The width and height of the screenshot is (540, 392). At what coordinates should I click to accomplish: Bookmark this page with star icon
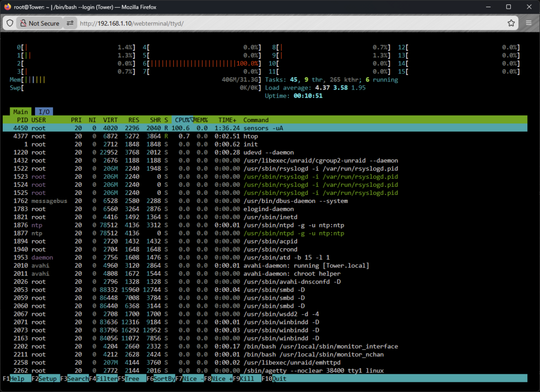coord(511,23)
